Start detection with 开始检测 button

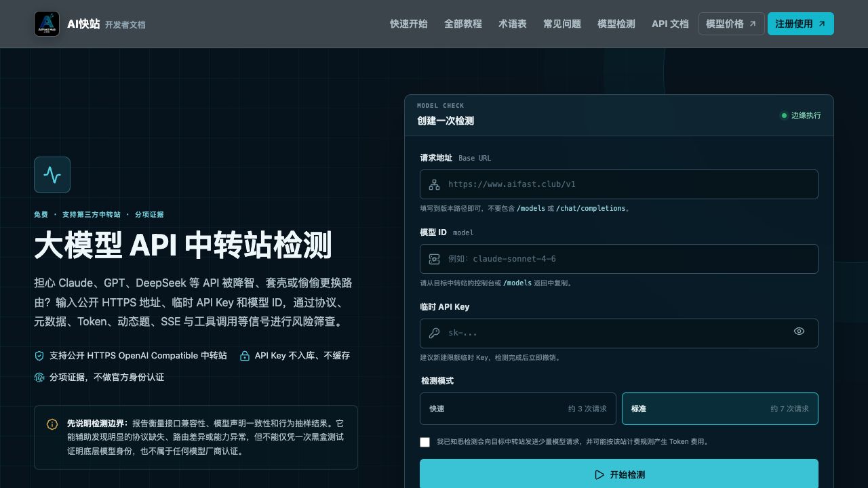click(619, 475)
